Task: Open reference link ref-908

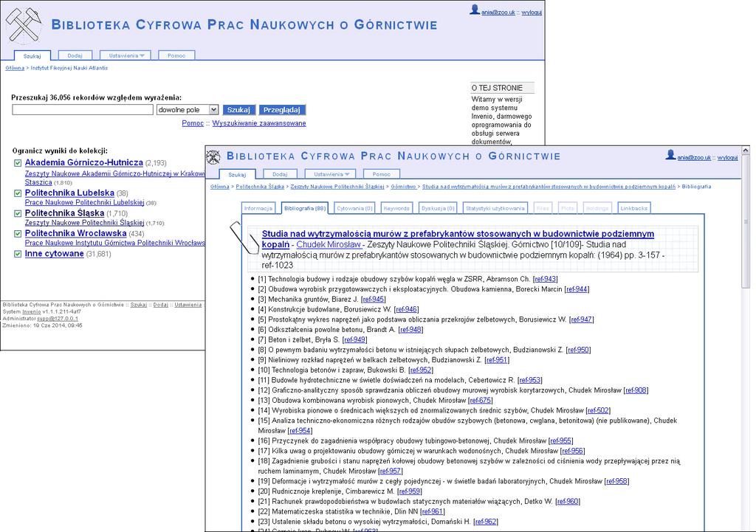Action: coord(636,390)
